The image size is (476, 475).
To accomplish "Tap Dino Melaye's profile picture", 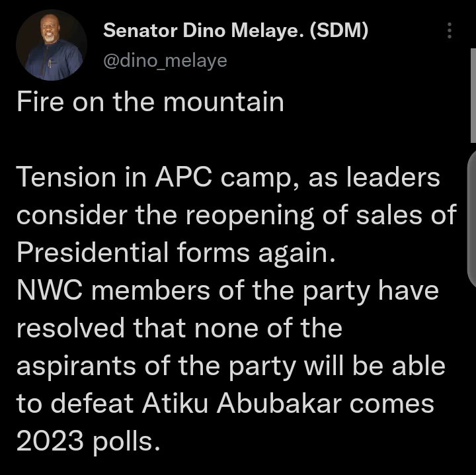I will [51, 46].
